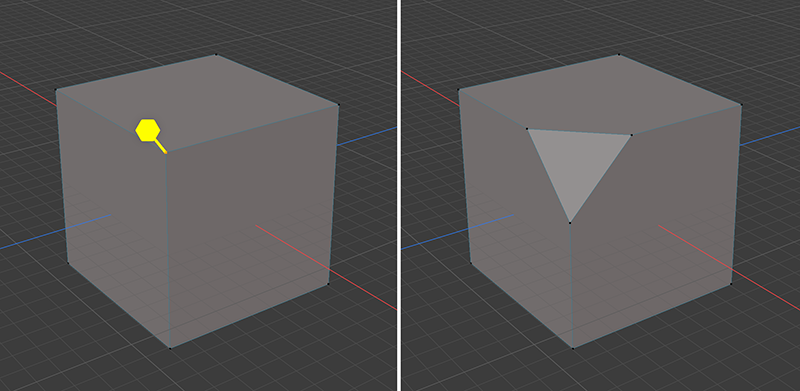Select the bottom front vertex of the left cube

[170, 348]
